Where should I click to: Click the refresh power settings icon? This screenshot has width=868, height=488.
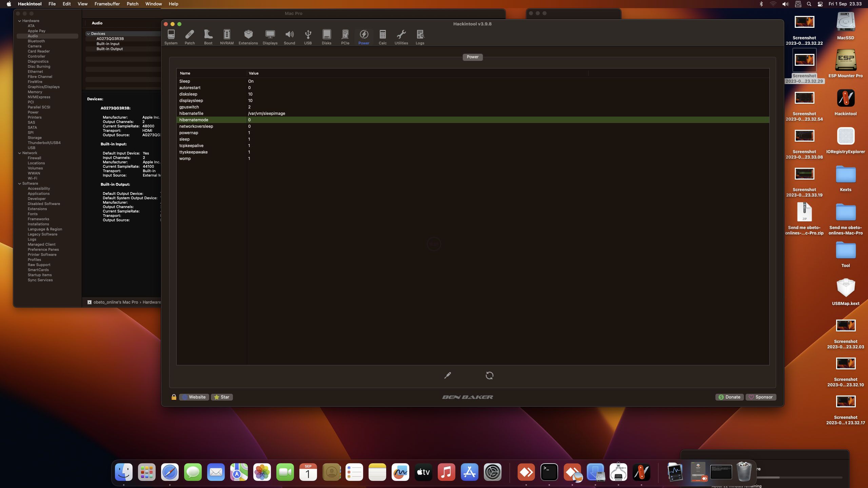[x=489, y=375]
